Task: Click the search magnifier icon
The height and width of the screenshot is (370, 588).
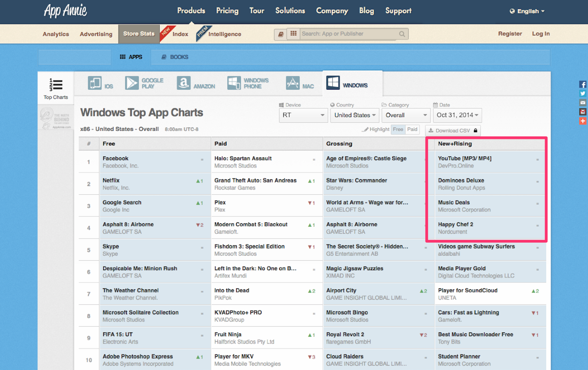Action: 402,34
